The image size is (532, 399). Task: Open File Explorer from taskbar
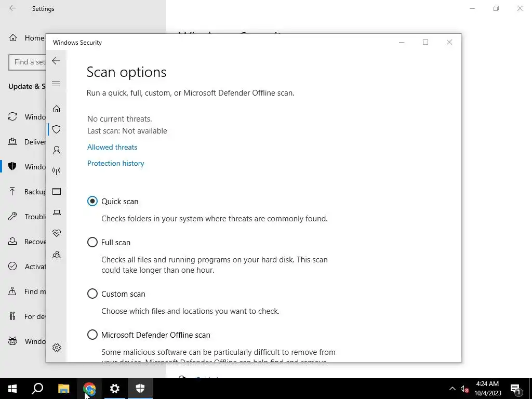(x=63, y=389)
